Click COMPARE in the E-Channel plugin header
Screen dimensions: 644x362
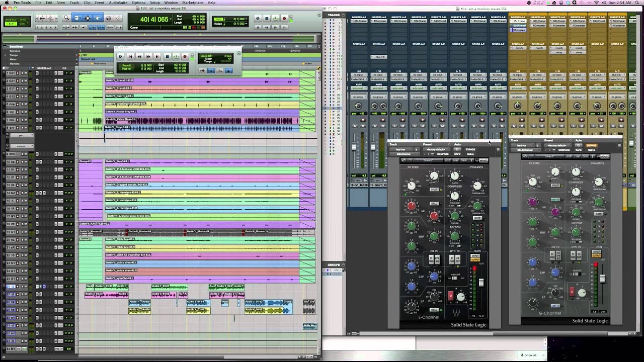tap(443, 154)
